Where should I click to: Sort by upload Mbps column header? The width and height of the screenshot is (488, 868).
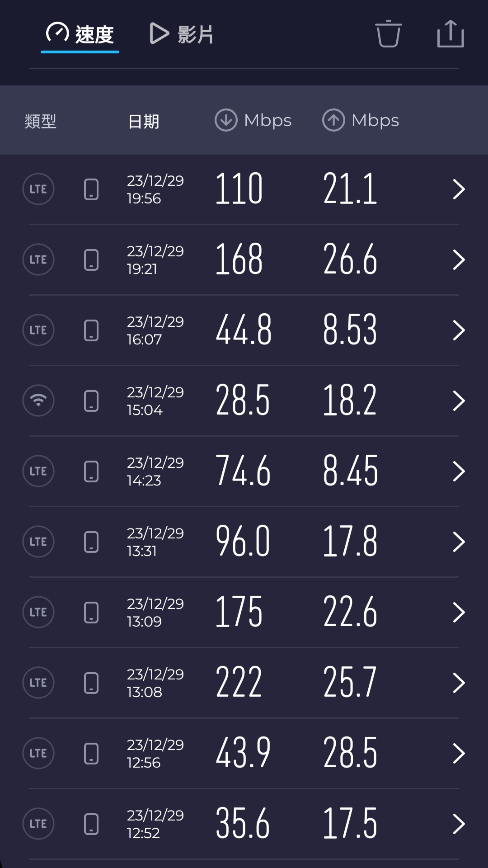coord(361,120)
